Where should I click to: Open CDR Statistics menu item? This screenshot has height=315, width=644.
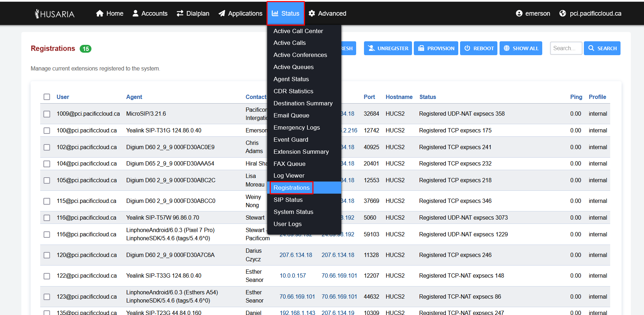(304, 91)
